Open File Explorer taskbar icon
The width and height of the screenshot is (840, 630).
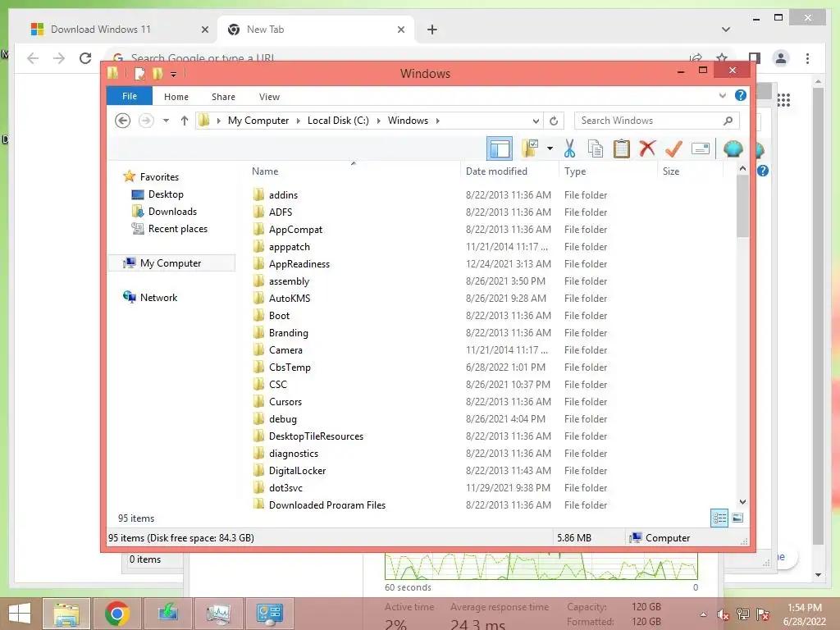66,614
